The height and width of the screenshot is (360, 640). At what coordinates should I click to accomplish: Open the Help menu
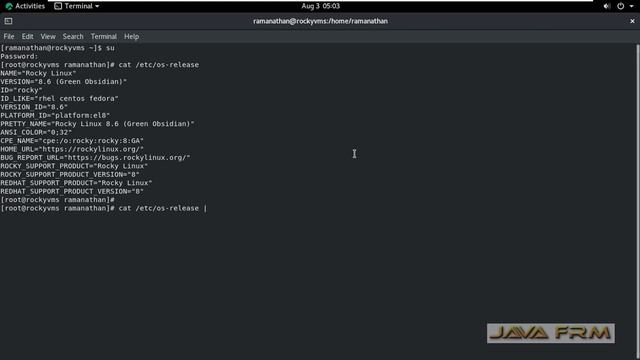click(131, 36)
